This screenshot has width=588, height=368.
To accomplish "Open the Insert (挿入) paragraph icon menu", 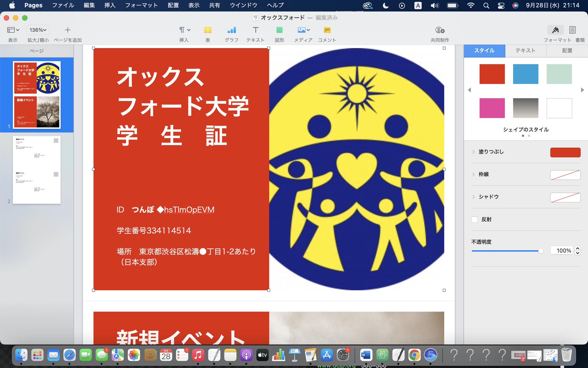I will pos(184,30).
